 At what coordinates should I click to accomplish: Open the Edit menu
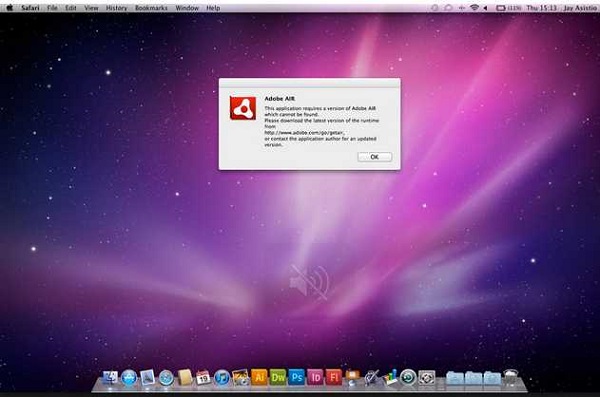pyautogui.click(x=71, y=8)
